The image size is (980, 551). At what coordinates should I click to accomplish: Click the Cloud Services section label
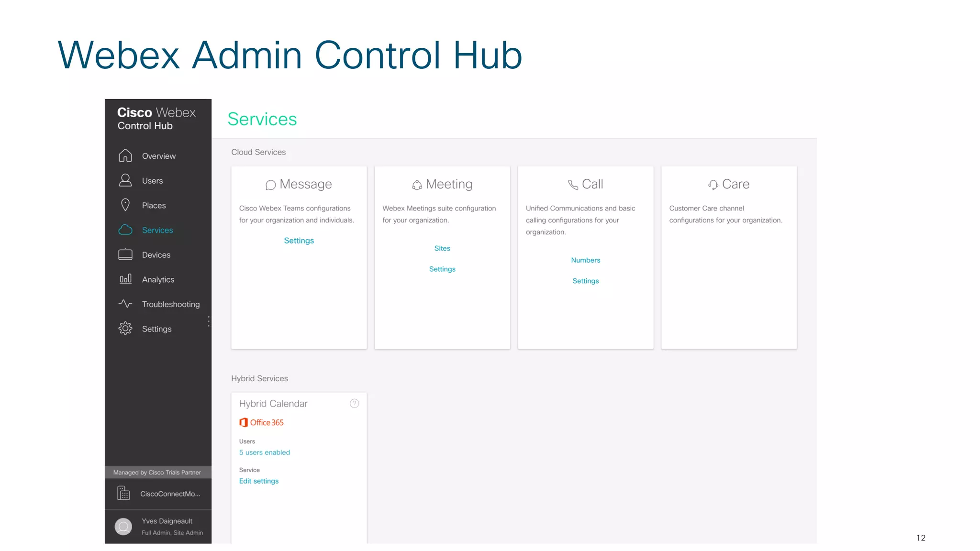(x=258, y=152)
